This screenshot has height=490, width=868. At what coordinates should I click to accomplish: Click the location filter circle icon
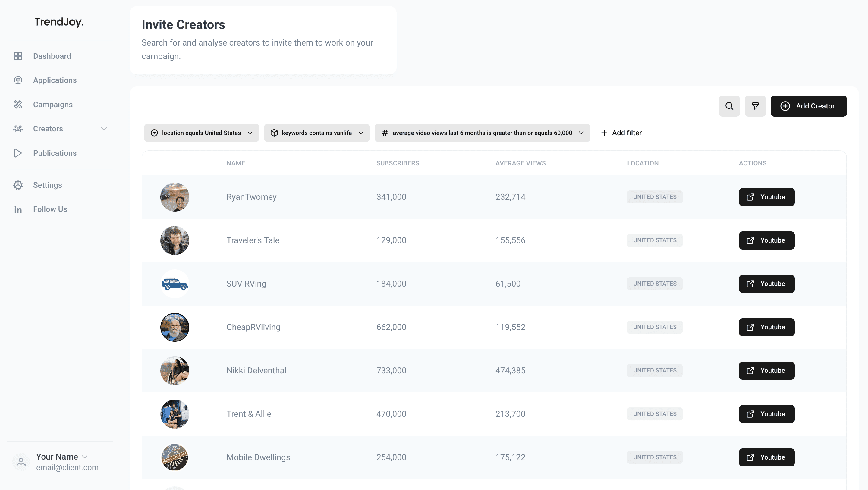coord(154,133)
